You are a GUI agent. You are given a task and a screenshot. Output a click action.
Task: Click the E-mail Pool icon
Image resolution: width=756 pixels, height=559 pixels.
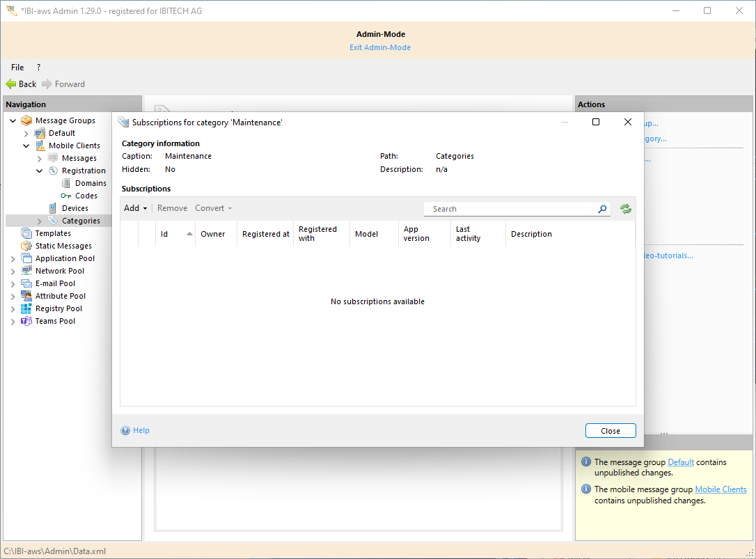click(x=26, y=283)
